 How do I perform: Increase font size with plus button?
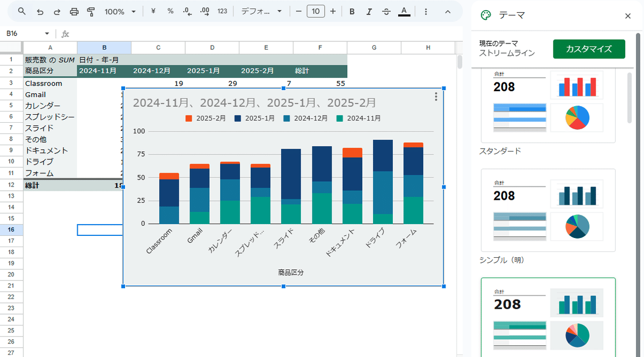click(x=333, y=11)
